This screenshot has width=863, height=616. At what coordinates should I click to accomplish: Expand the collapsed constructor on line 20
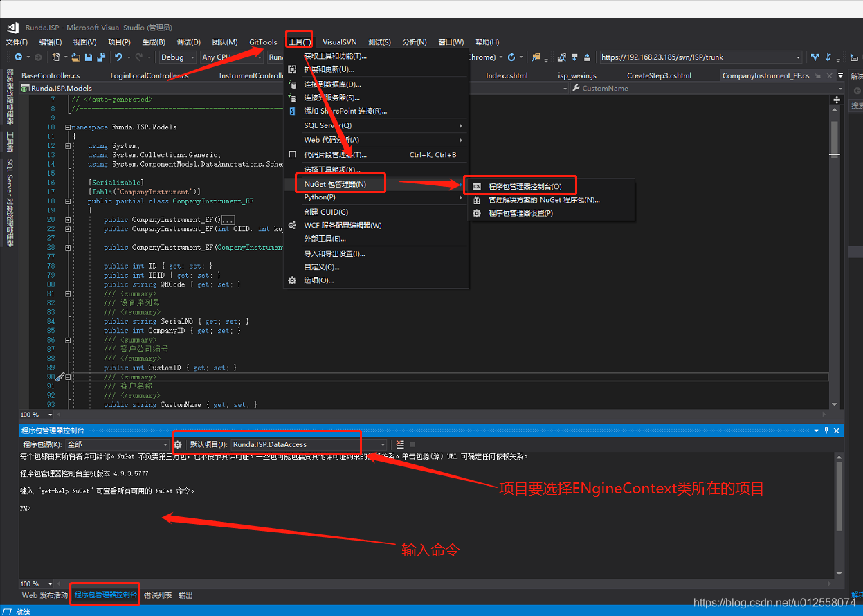tap(67, 219)
